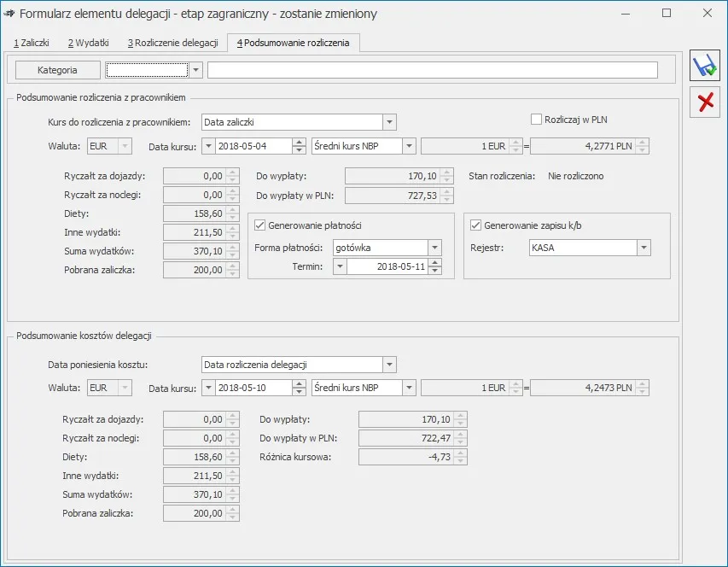728x567 pixels.
Task: Click the red X cancel icon
Action: pyautogui.click(x=705, y=102)
